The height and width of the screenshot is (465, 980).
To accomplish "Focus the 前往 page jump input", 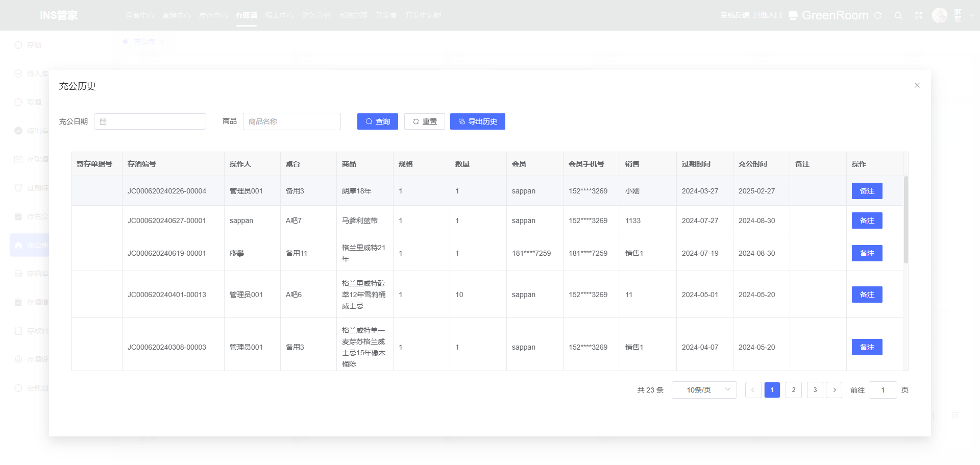I will [x=883, y=390].
